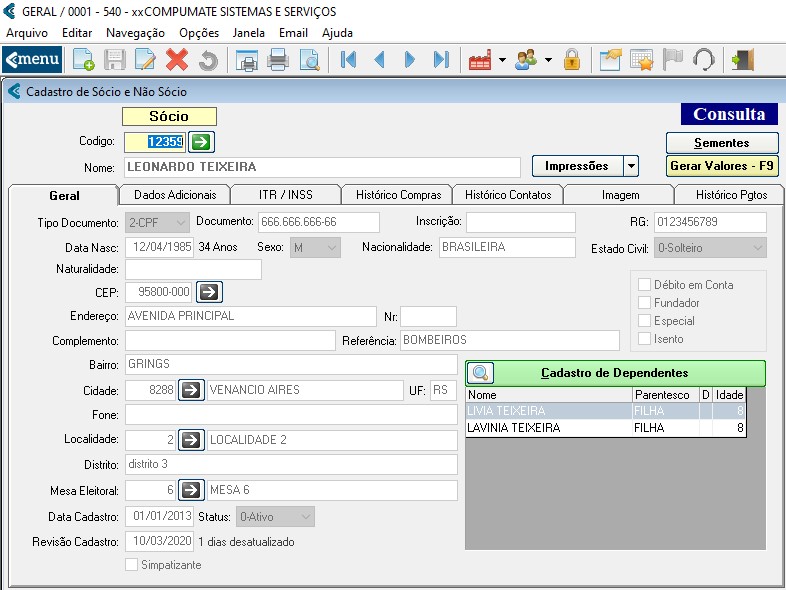
Task: Go to the first record
Action: (348, 60)
